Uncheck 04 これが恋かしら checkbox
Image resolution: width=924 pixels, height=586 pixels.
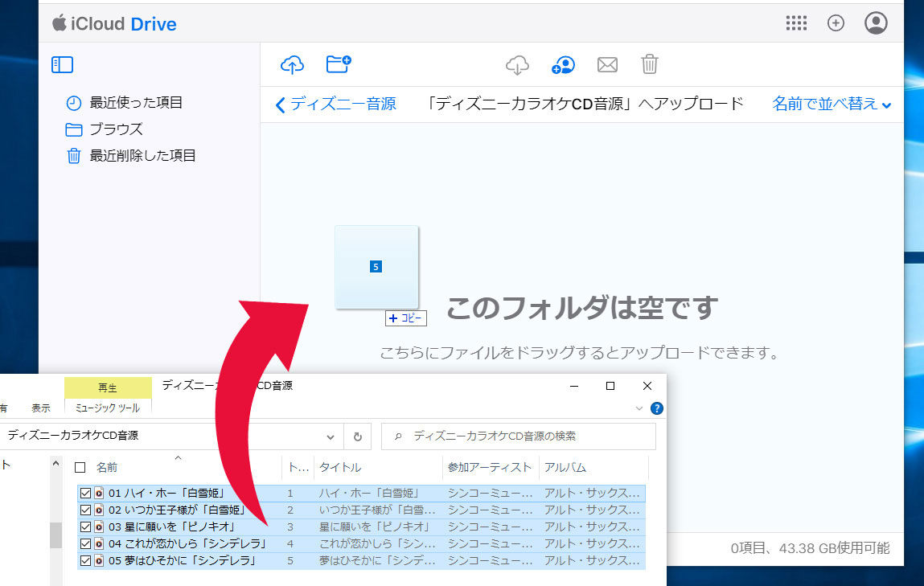[85, 543]
